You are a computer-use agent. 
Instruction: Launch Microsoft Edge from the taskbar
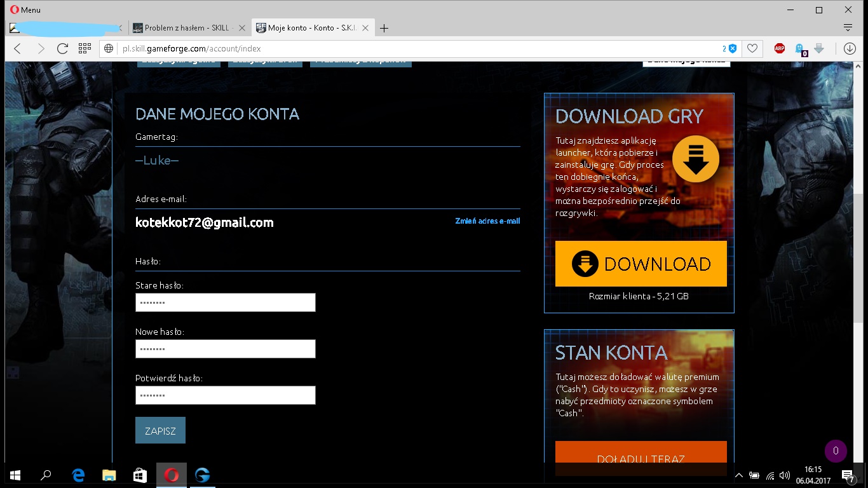(78, 475)
